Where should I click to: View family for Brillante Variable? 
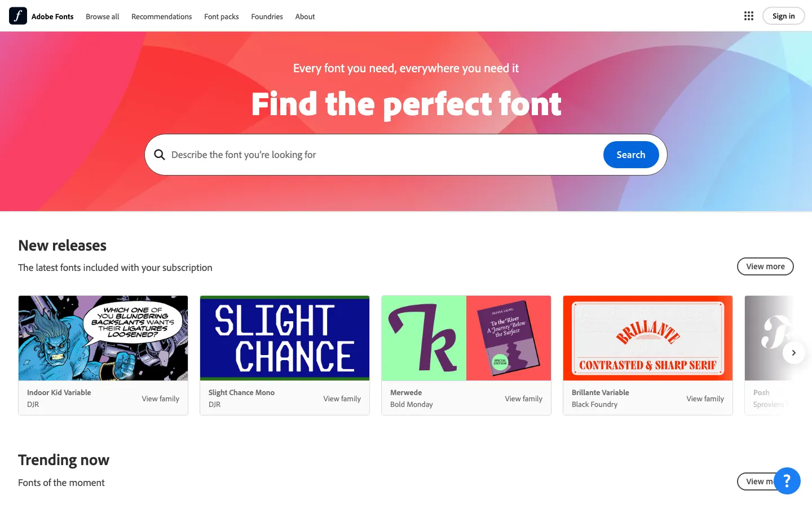pos(705,398)
